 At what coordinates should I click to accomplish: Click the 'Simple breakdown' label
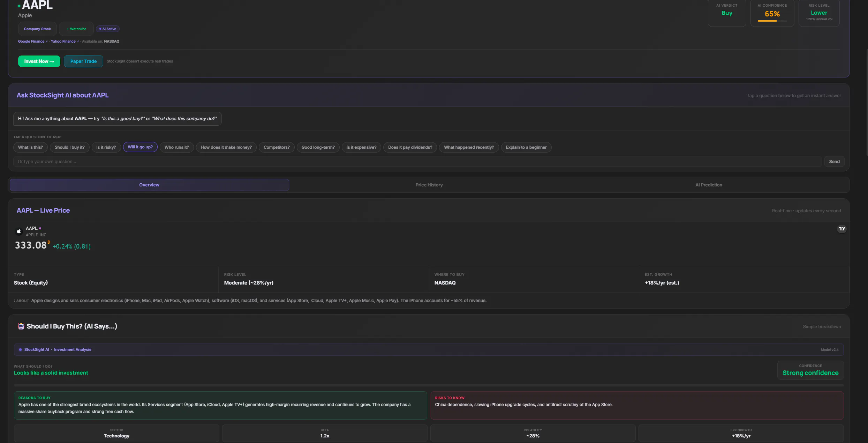coord(822,327)
